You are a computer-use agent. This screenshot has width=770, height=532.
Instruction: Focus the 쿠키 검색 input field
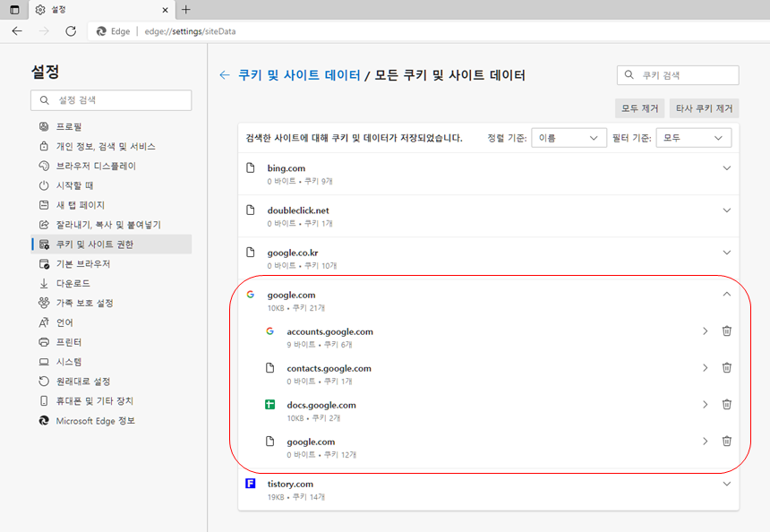[x=678, y=75]
